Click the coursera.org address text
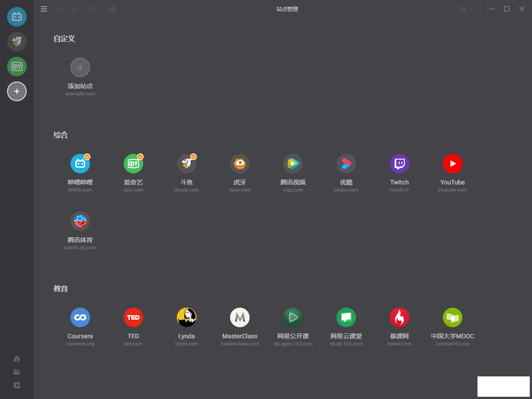Screen dimensions: 532x399 (80, 344)
